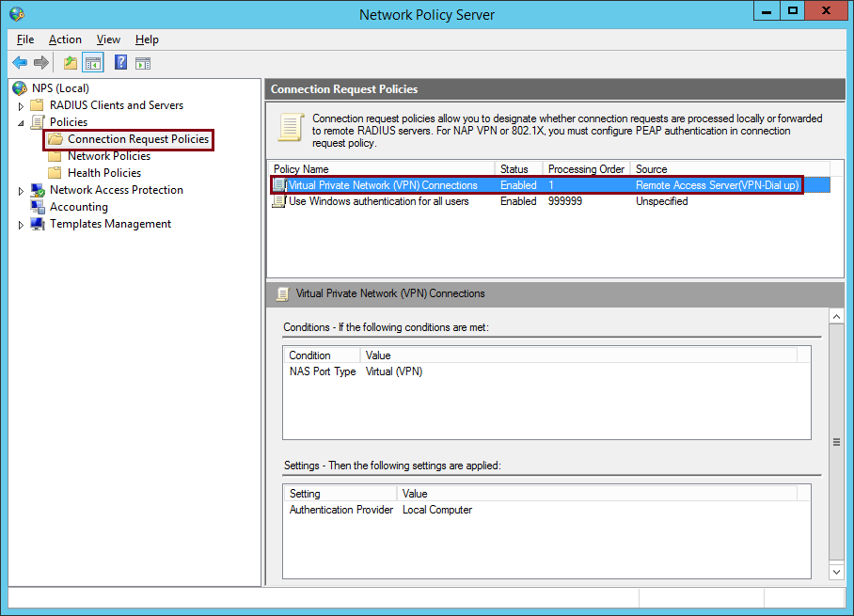
Task: Open the File menu
Action: [x=25, y=39]
